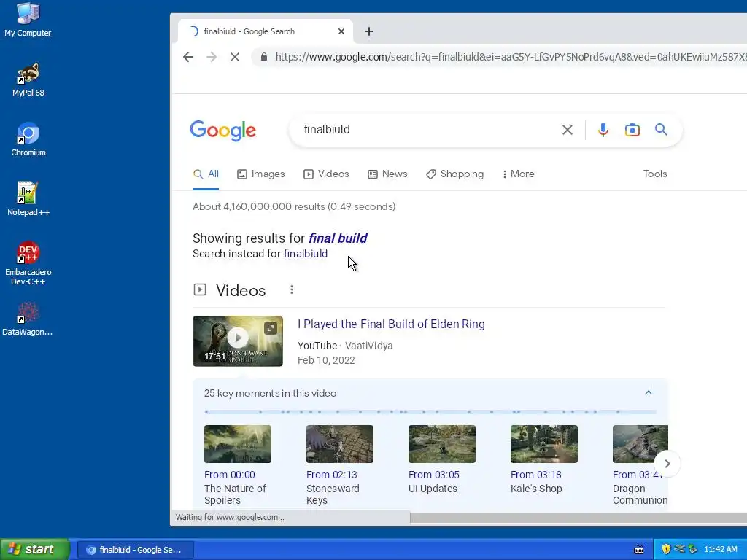The image size is (747, 560).
Task: Click the forward navigation arrow
Action: (212, 57)
